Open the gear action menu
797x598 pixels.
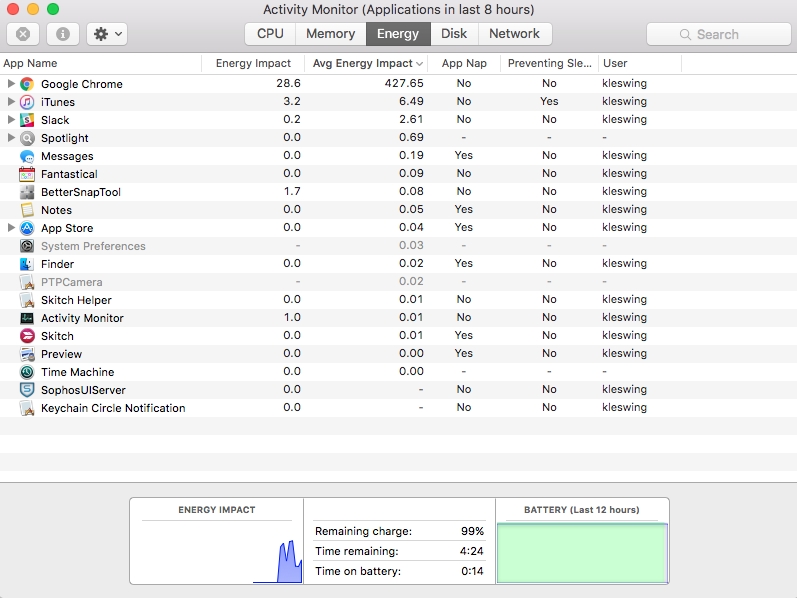[x=107, y=34]
